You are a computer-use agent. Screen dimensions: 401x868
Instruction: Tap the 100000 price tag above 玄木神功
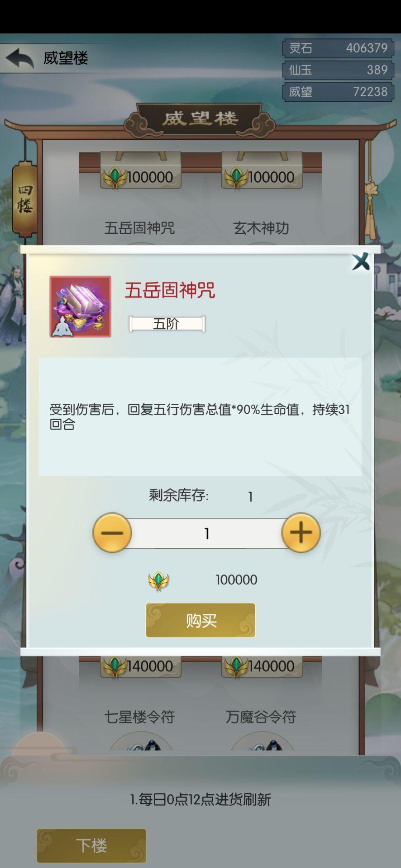pos(262,176)
